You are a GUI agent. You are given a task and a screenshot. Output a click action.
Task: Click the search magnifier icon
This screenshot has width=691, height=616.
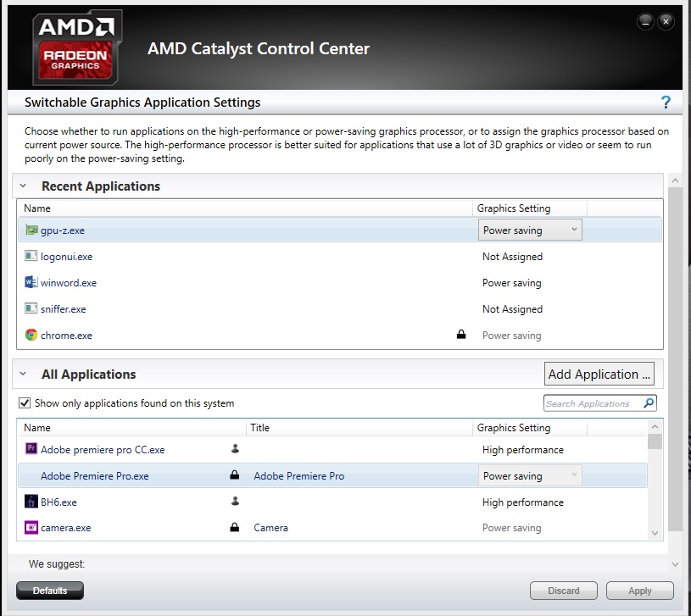[x=649, y=402]
